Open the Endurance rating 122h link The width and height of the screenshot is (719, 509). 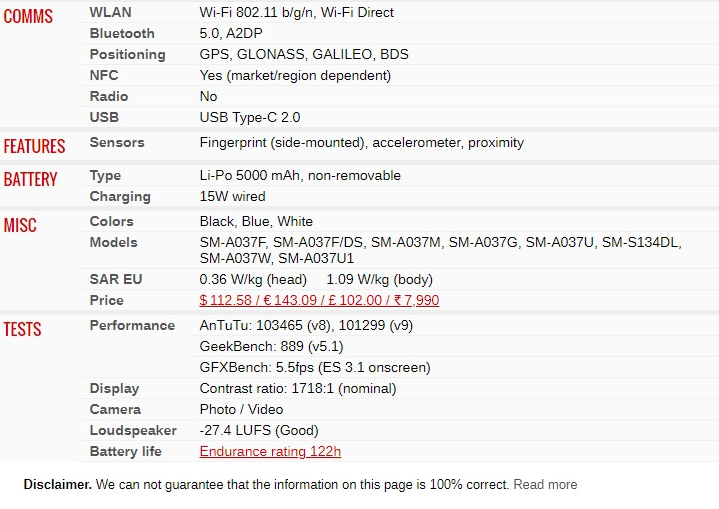270,451
